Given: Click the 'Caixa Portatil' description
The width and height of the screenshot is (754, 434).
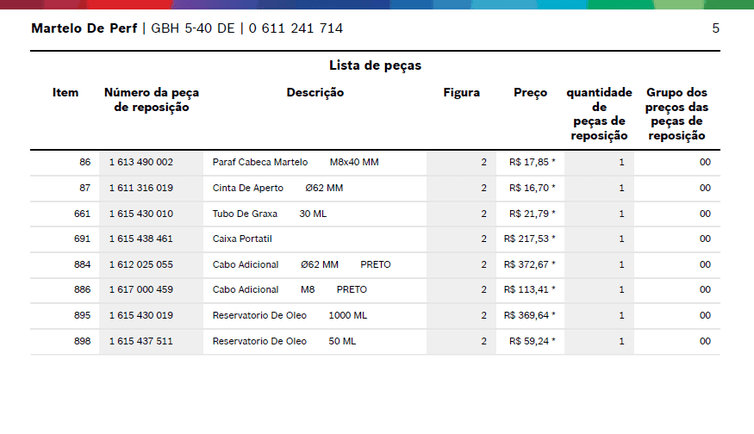Looking at the screenshot, I should point(242,239).
